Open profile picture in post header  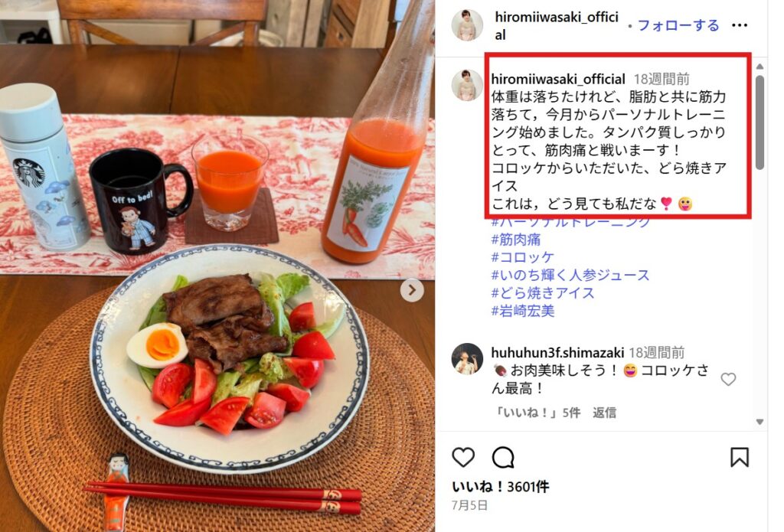pos(467,24)
